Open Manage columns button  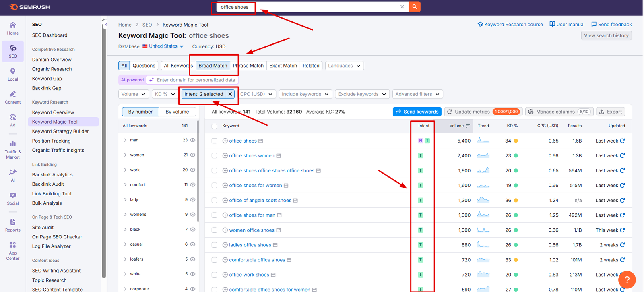click(559, 112)
